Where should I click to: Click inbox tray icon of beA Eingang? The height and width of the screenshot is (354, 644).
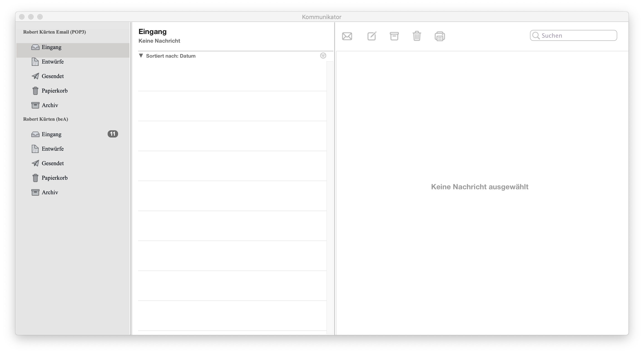click(x=35, y=134)
